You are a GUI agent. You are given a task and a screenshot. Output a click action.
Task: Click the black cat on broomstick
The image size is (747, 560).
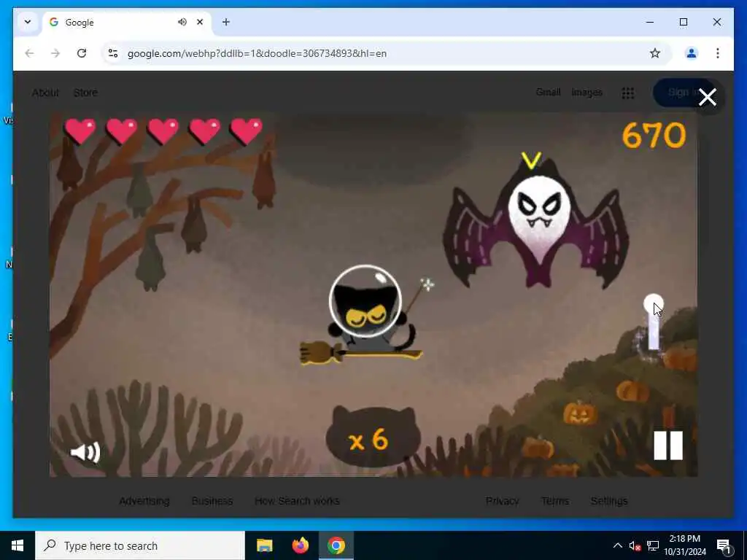coord(365,316)
